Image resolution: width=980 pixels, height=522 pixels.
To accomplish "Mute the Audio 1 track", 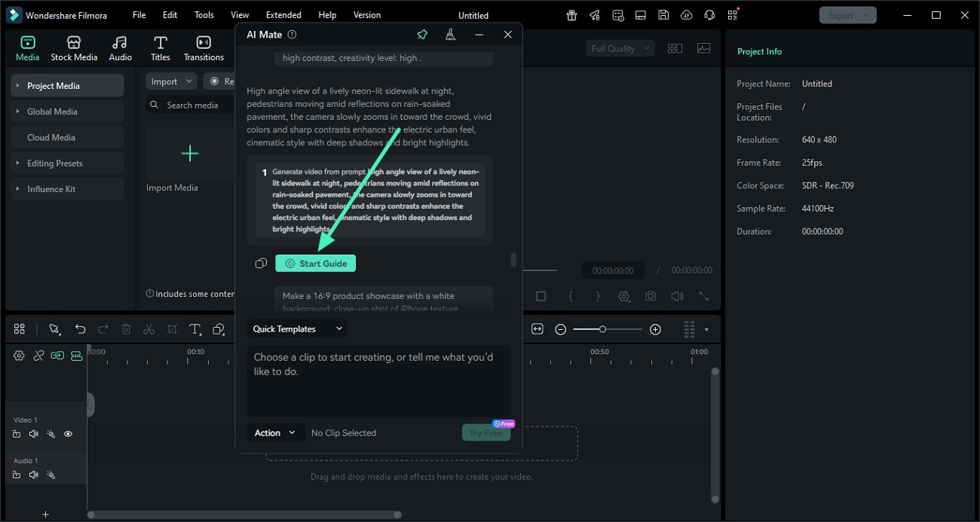I will click(x=33, y=475).
